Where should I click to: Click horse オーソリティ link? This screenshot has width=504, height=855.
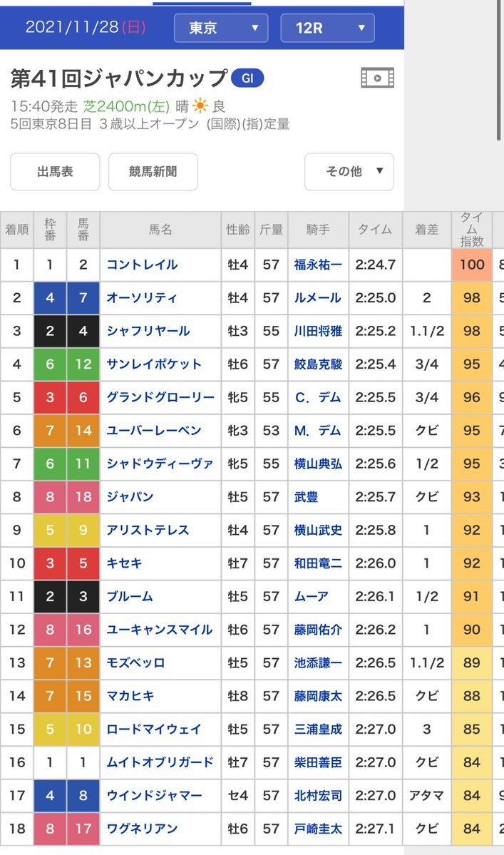tap(142, 298)
